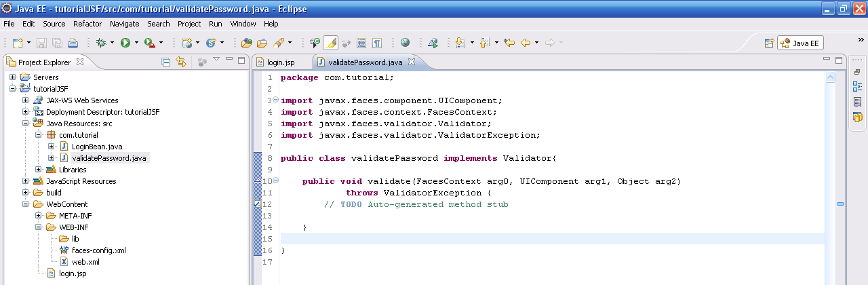
Task: Open the Navigate menu
Action: click(124, 24)
